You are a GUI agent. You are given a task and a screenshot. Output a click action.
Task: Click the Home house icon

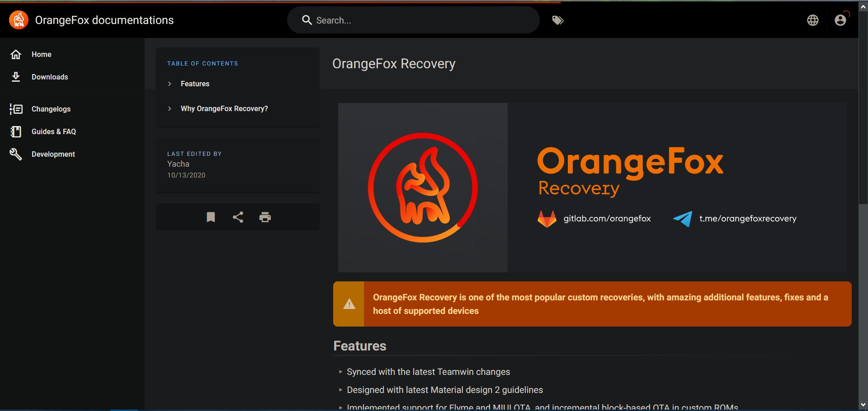16,54
